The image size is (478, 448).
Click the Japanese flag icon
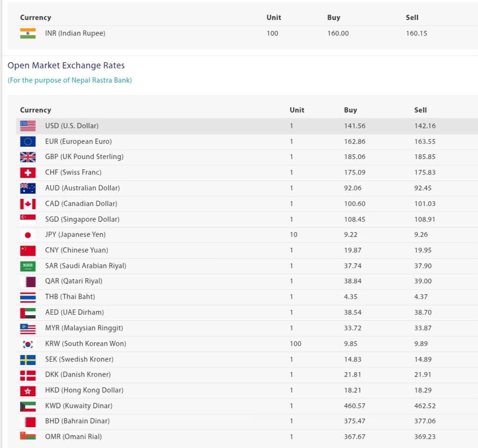click(28, 235)
